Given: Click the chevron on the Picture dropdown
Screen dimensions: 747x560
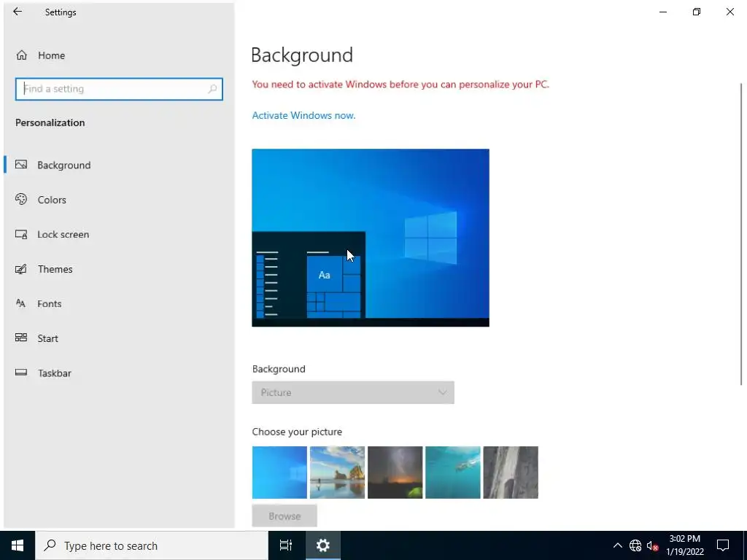Looking at the screenshot, I should [443, 392].
